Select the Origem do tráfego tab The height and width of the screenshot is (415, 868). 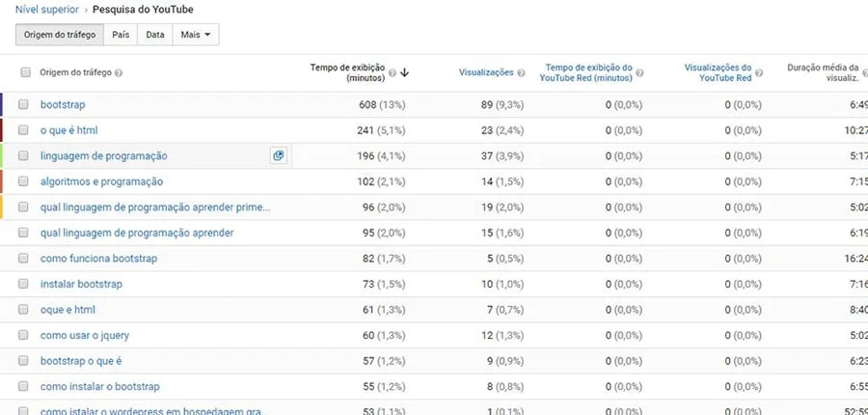click(x=60, y=35)
